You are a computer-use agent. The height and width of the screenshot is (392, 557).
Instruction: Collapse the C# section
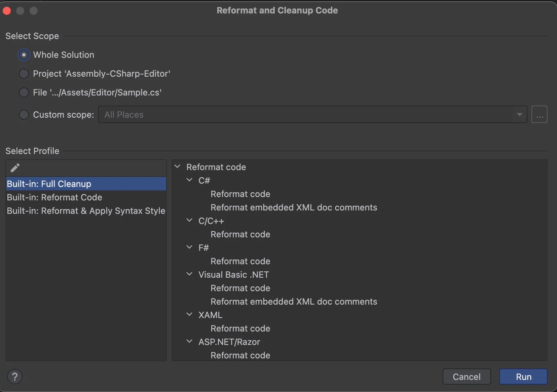(x=189, y=180)
